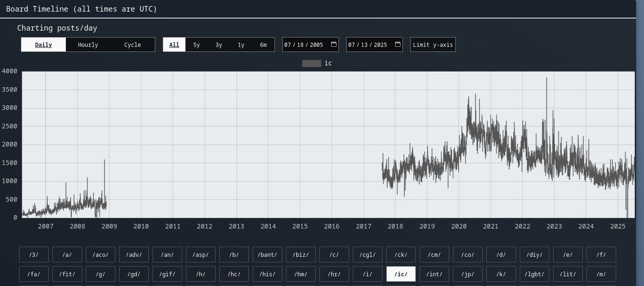Select the /co/ board
Image resolution: width=644 pixels, height=286 pixels.
tap(468, 254)
